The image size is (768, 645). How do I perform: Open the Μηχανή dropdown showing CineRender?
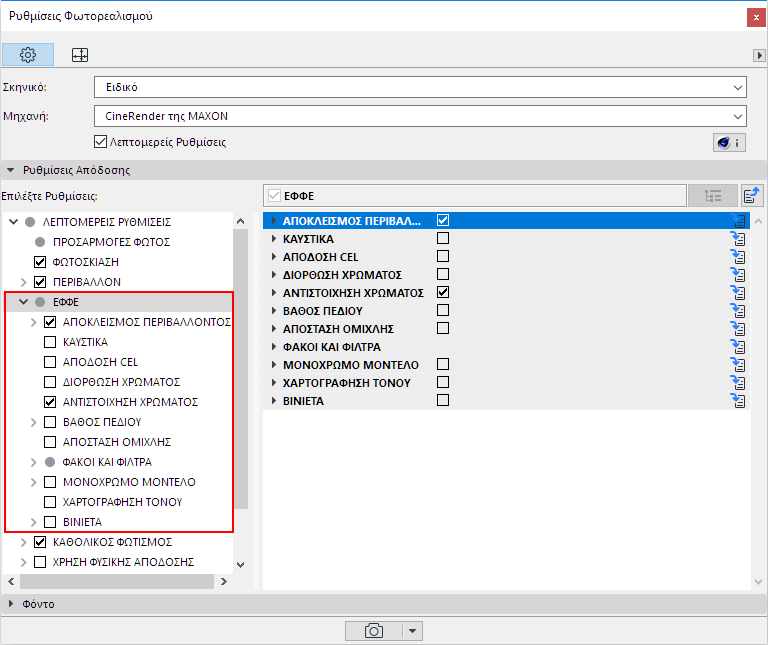tap(420, 116)
